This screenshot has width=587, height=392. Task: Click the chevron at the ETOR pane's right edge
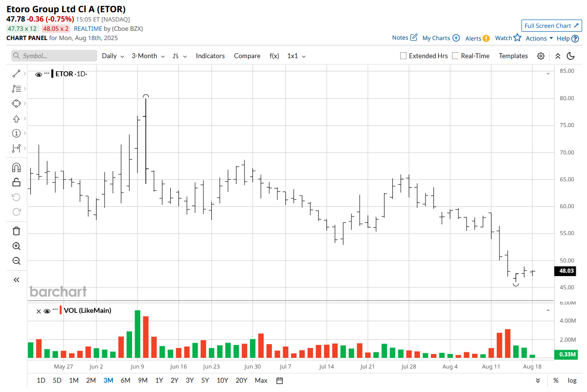(548, 73)
